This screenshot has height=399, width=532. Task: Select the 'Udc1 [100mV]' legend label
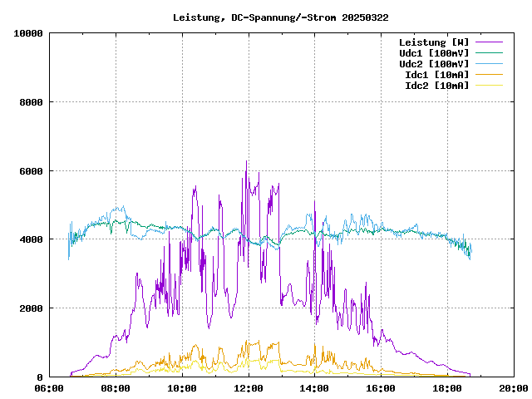tap(434, 53)
